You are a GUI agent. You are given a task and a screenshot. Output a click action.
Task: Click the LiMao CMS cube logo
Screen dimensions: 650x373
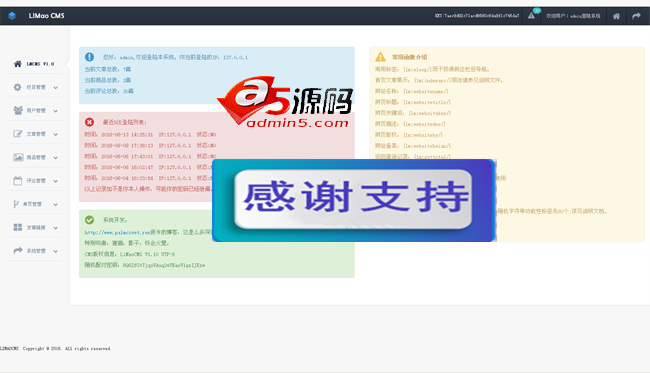point(12,16)
